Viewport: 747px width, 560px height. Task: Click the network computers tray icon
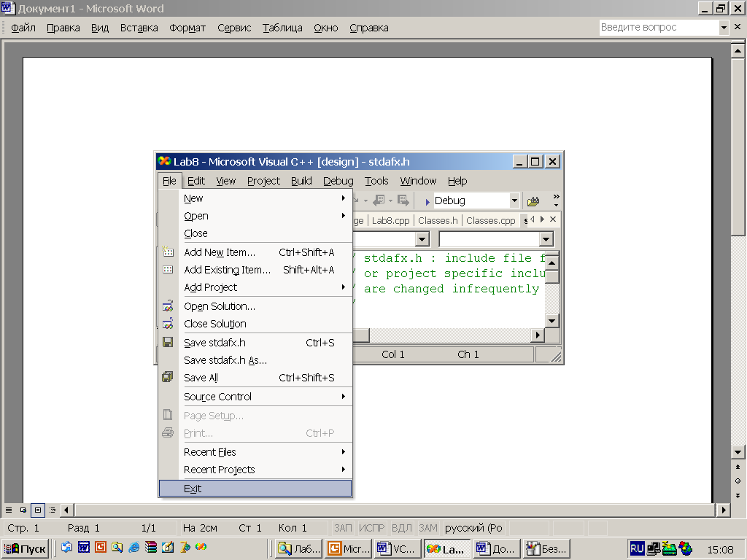coord(653,549)
